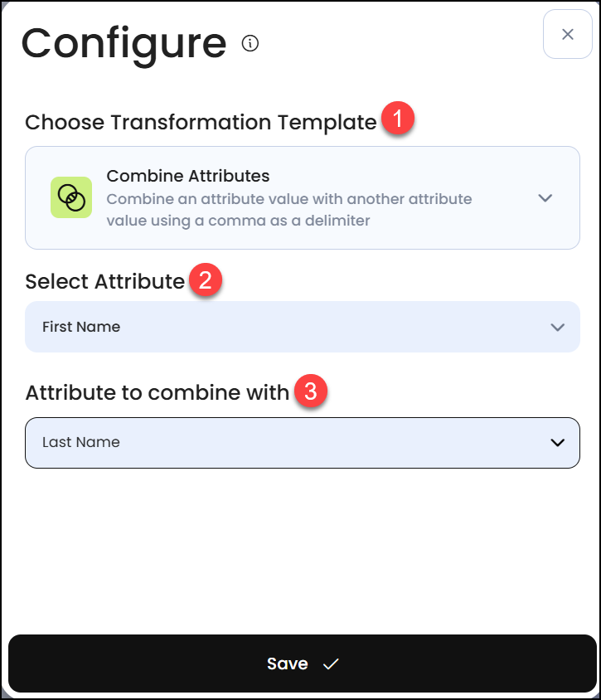Open the Select Attribute dropdown showing First Name
Viewport: 601px width, 700px height.
tap(303, 327)
